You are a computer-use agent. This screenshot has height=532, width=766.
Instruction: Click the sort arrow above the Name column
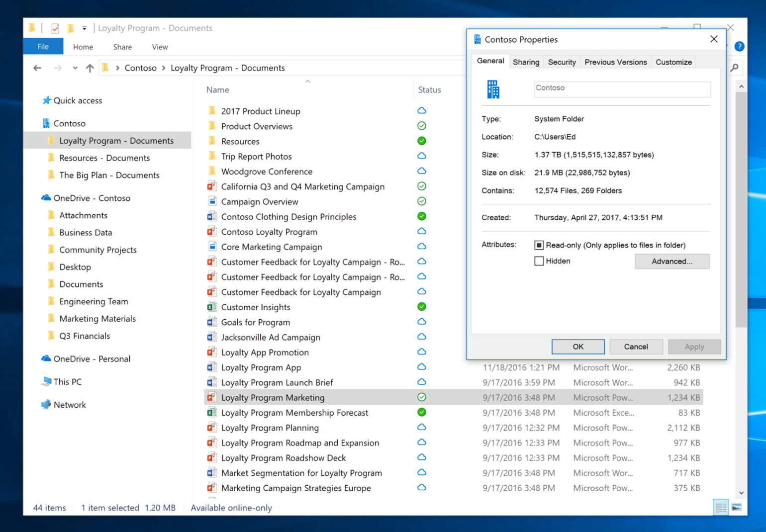[307, 82]
